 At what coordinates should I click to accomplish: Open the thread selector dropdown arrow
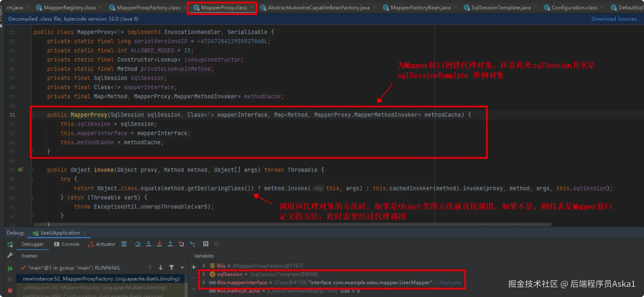[182, 268]
